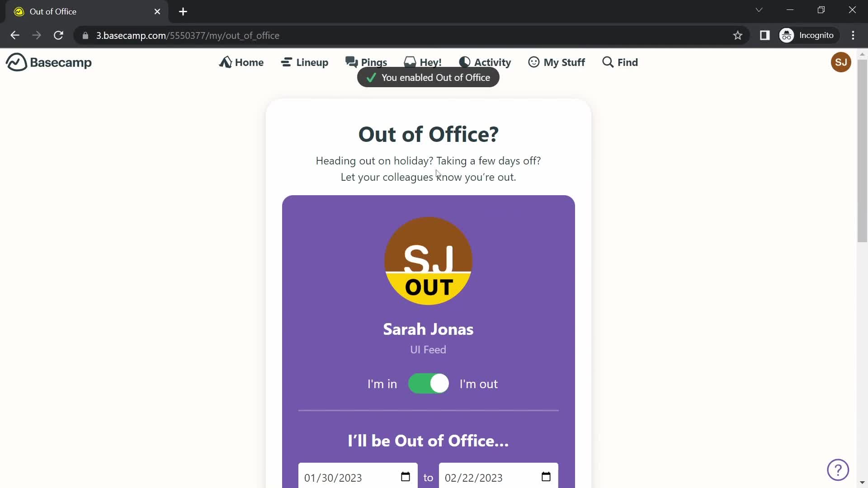Open the Help support icon
868x488 pixels.
839,470
